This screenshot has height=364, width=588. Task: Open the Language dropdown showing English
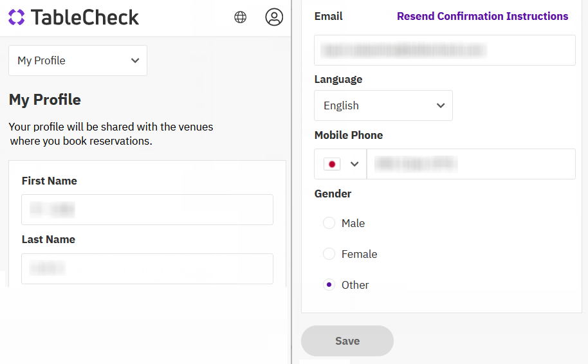click(x=383, y=105)
